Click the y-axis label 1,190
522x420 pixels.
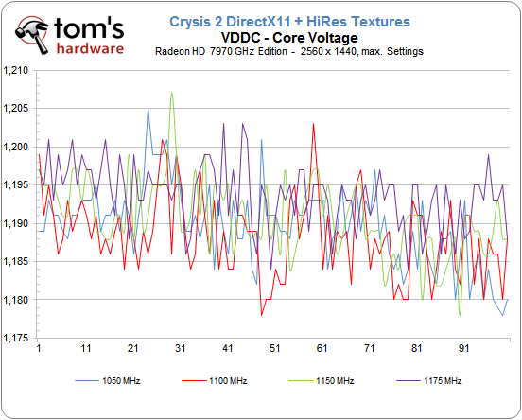pyautogui.click(x=16, y=223)
